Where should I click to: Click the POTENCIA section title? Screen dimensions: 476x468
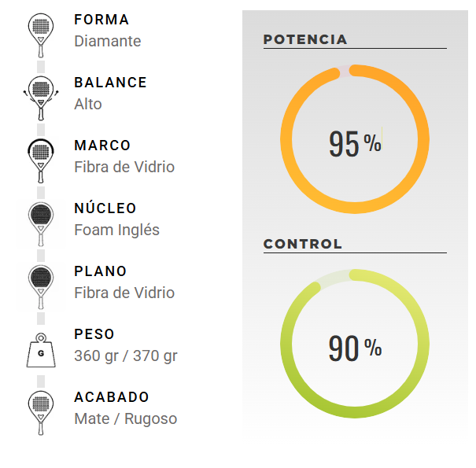pyautogui.click(x=305, y=39)
